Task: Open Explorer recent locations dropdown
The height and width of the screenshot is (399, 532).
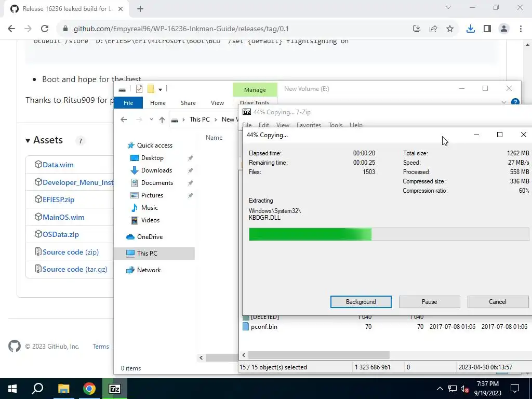Action: pos(151,119)
